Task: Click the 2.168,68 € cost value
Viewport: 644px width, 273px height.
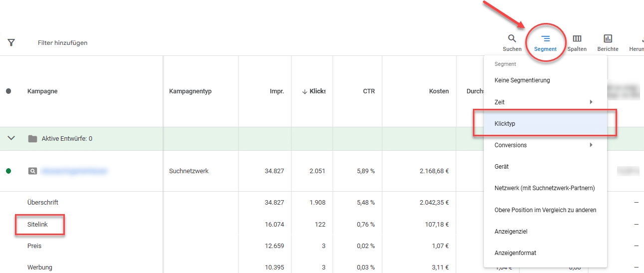Action: [x=434, y=171]
